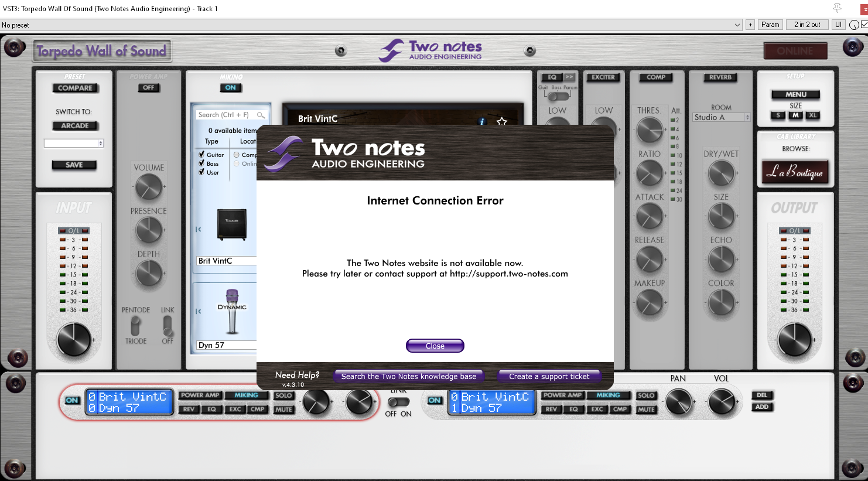Click the power amp VOLUME knob
This screenshot has height=481, width=868.
tap(149, 187)
